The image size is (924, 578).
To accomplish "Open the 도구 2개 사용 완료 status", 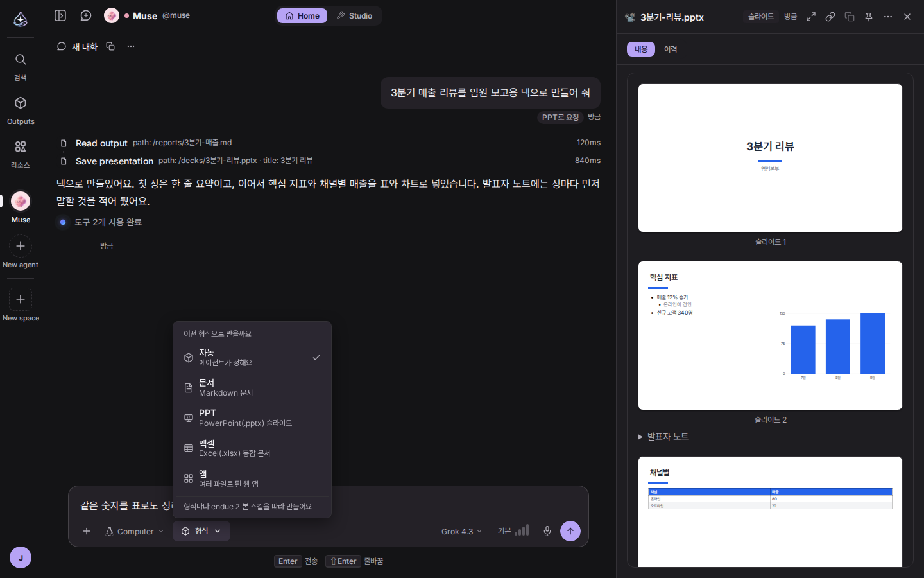I will [99, 222].
